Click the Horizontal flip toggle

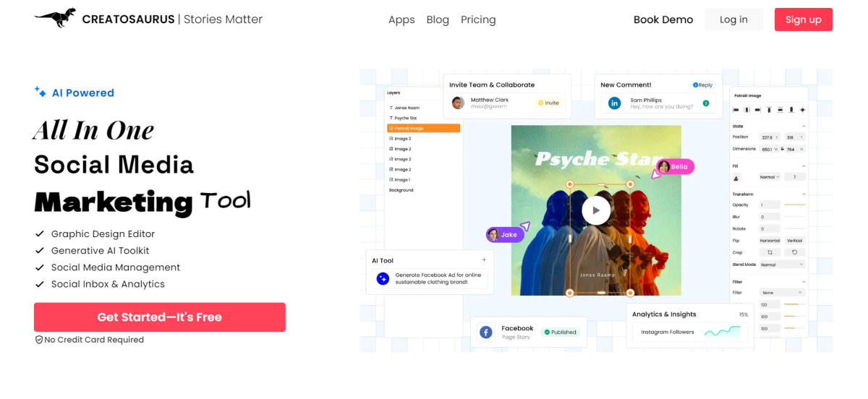770,241
